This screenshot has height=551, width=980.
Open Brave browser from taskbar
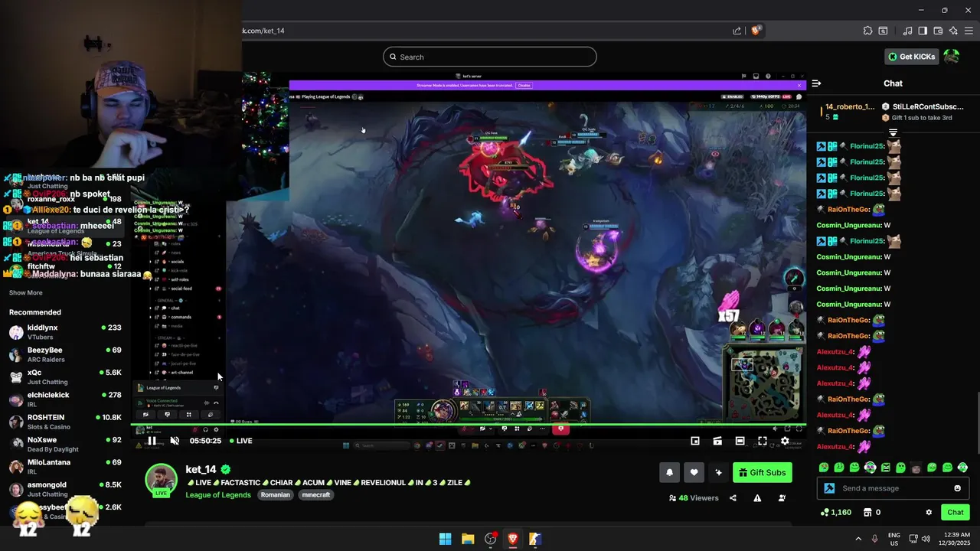click(x=512, y=539)
